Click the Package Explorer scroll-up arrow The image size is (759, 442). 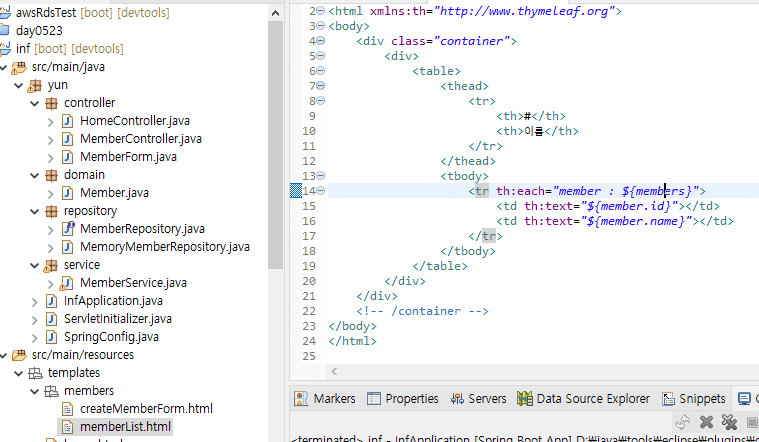click(x=275, y=13)
